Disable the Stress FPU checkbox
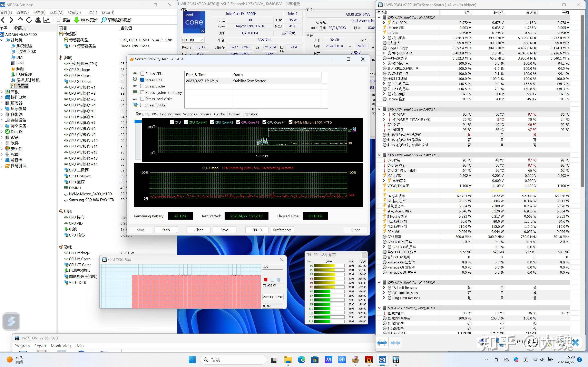The image size is (588, 367). [142, 80]
